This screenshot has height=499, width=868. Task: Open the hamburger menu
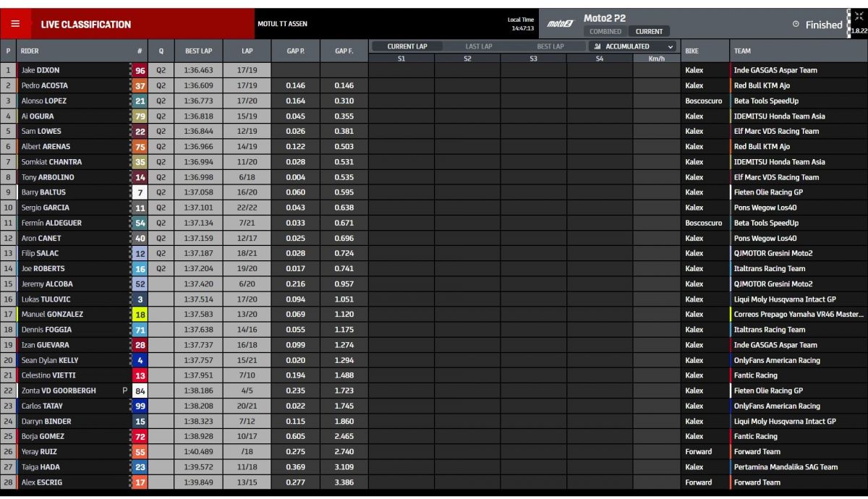click(x=15, y=24)
